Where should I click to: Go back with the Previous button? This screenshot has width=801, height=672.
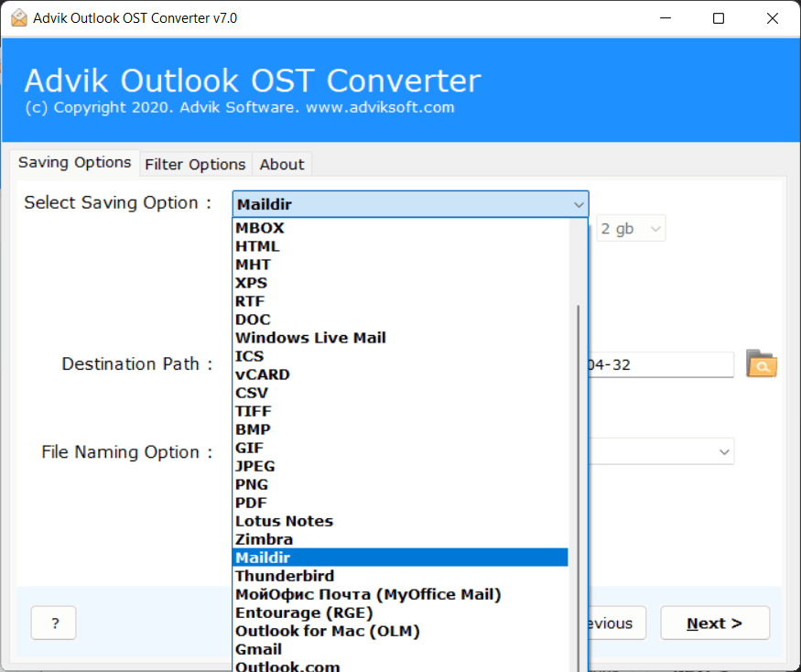pos(617,623)
